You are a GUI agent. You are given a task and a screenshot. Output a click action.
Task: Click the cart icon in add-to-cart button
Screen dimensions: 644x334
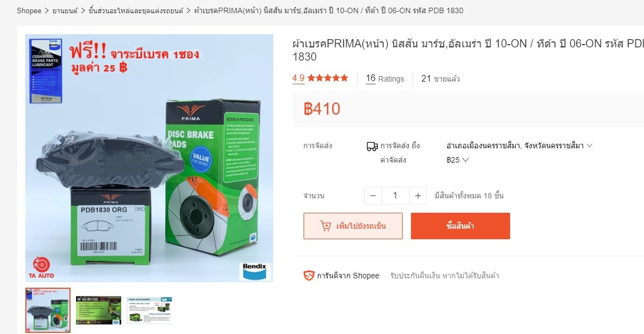tap(325, 226)
